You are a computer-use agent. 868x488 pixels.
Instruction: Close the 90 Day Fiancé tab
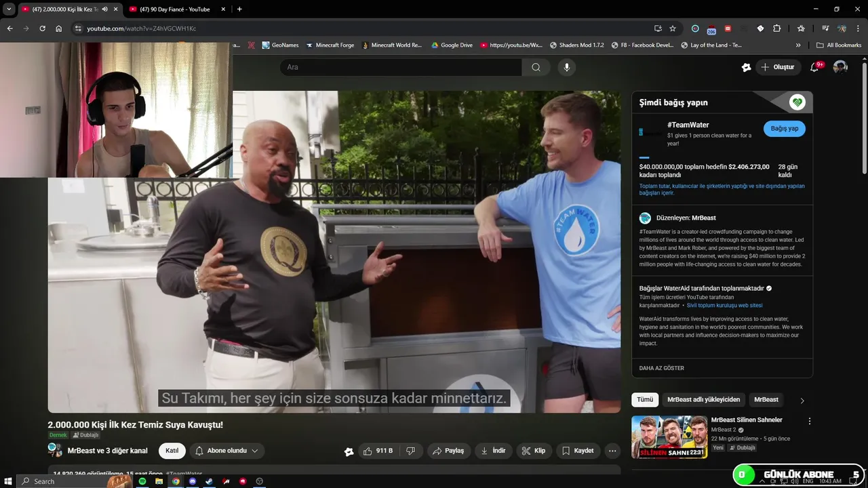[x=222, y=9]
